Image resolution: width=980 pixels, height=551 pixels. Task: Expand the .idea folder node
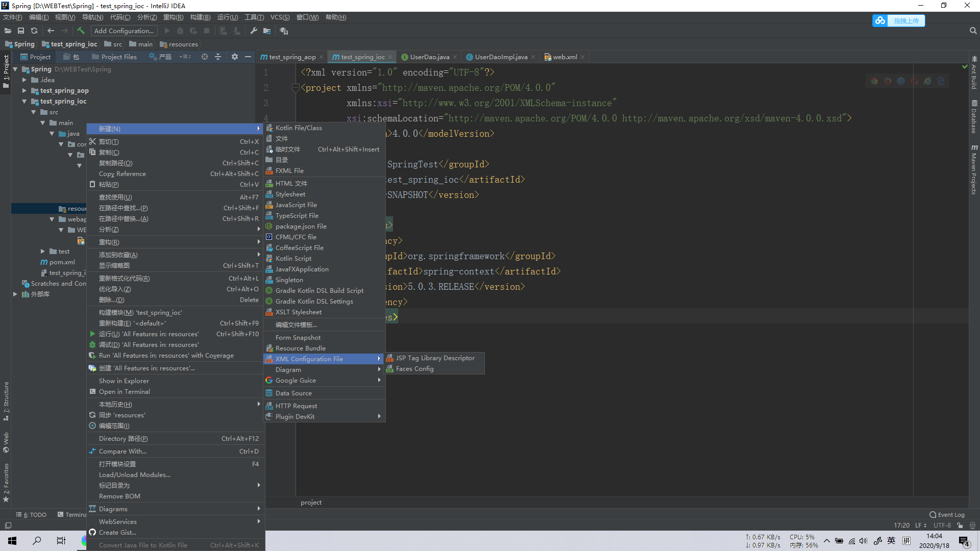point(24,80)
